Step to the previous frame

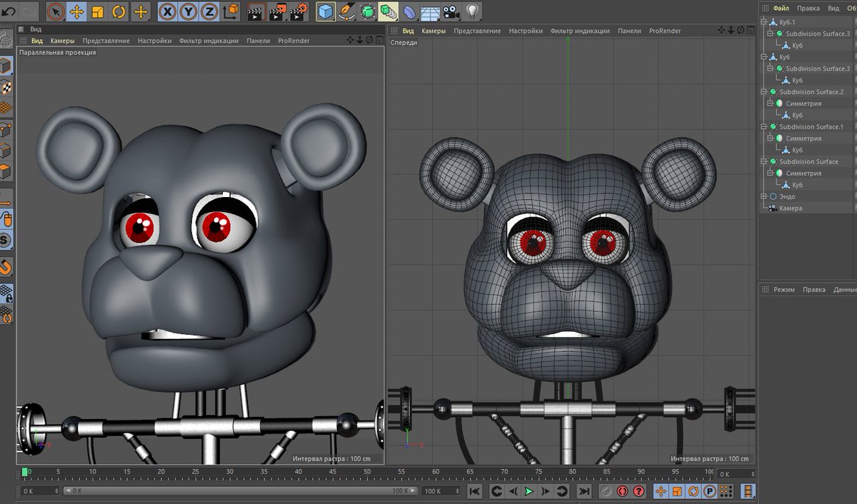coord(512,491)
